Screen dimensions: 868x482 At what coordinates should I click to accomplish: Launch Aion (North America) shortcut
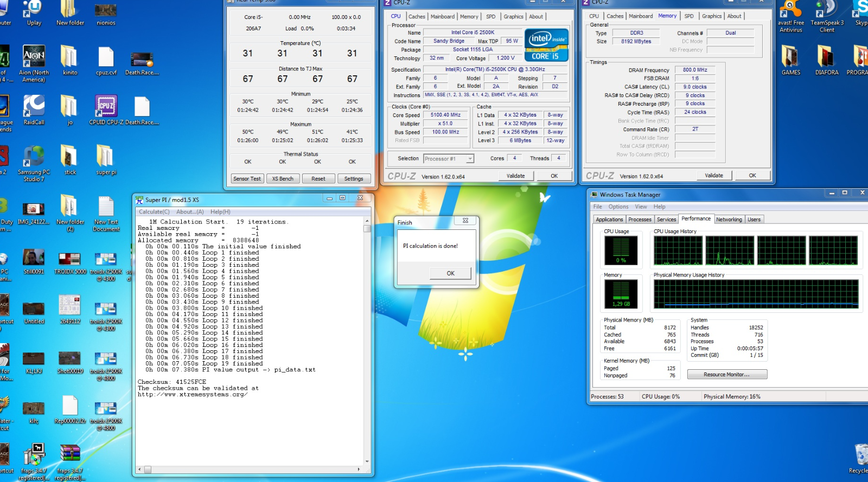[x=34, y=63]
